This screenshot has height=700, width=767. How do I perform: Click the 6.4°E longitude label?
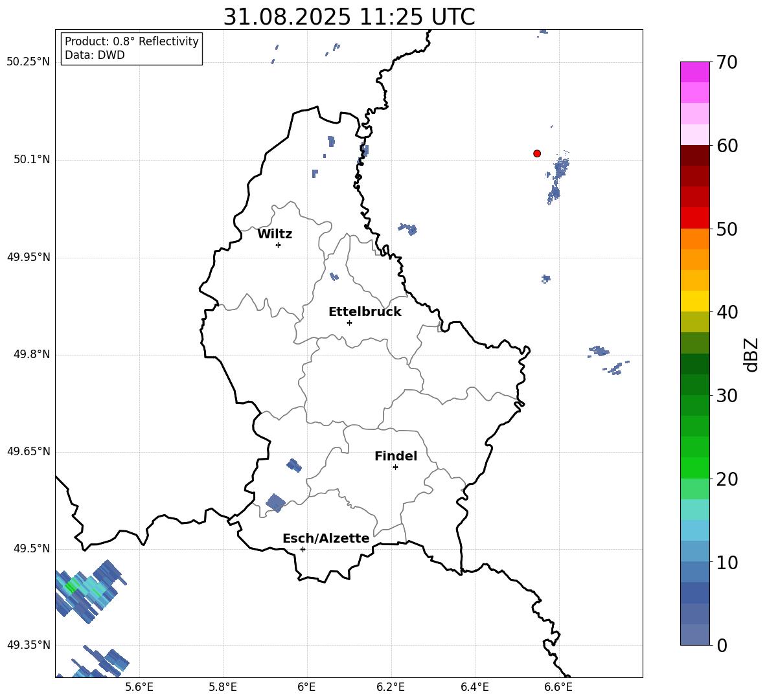point(475,687)
